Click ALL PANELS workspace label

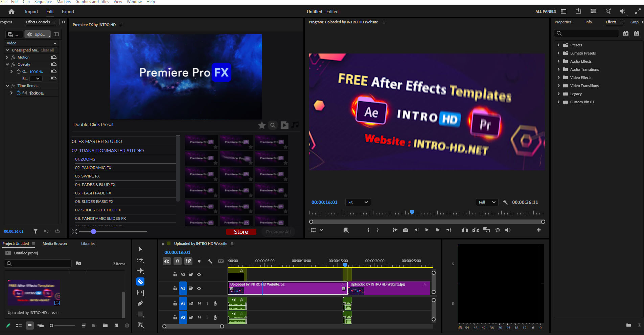point(546,12)
